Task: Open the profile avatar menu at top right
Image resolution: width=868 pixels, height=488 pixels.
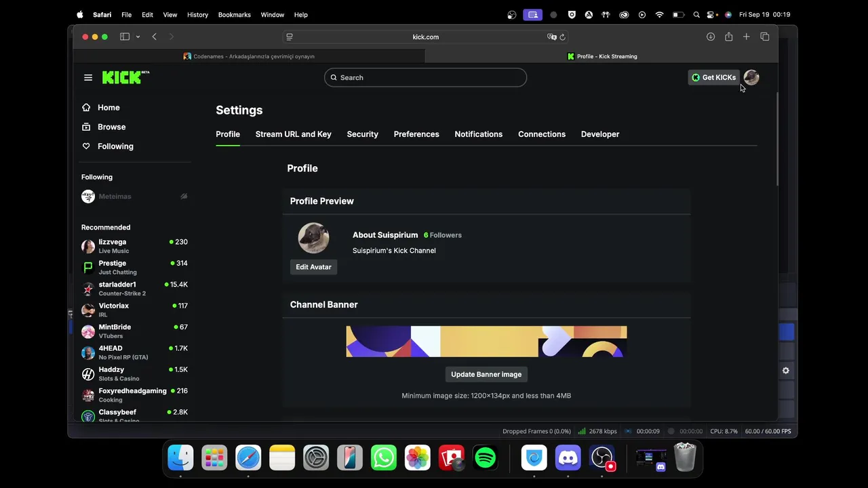Action: tap(751, 77)
